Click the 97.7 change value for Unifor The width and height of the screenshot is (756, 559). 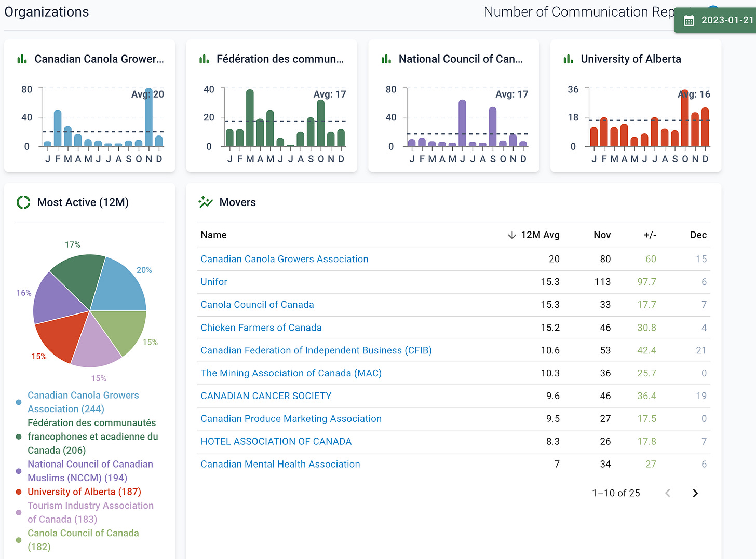coord(646,282)
